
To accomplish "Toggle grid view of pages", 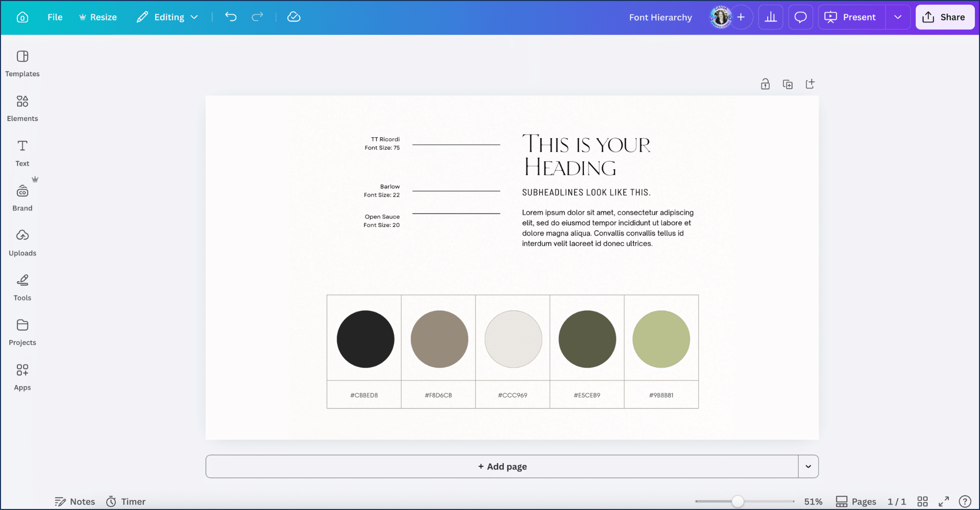I will [x=922, y=501].
